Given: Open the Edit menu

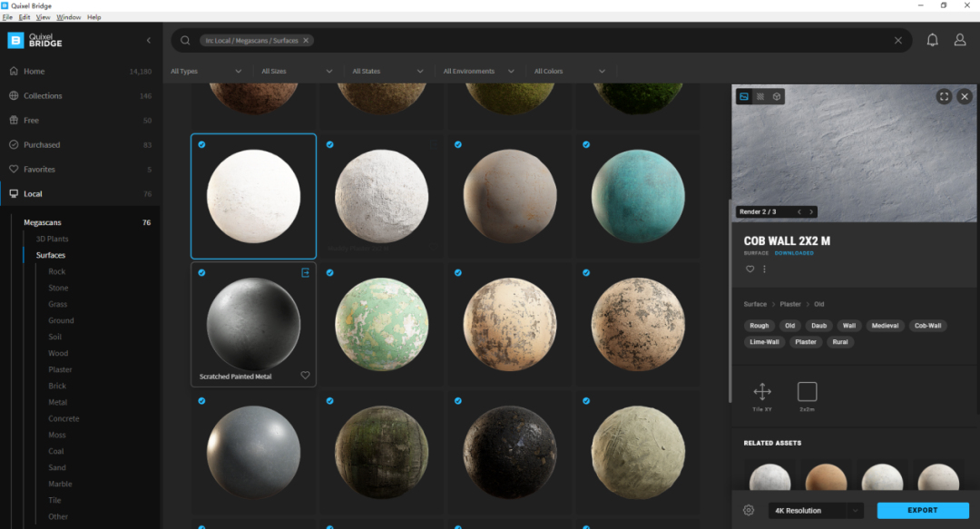Looking at the screenshot, I should pyautogui.click(x=24, y=17).
